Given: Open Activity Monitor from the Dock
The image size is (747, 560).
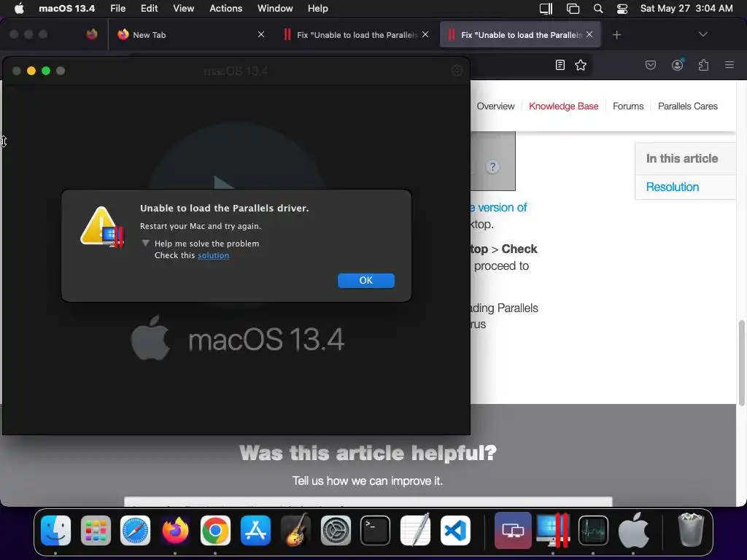Looking at the screenshot, I should point(593,531).
